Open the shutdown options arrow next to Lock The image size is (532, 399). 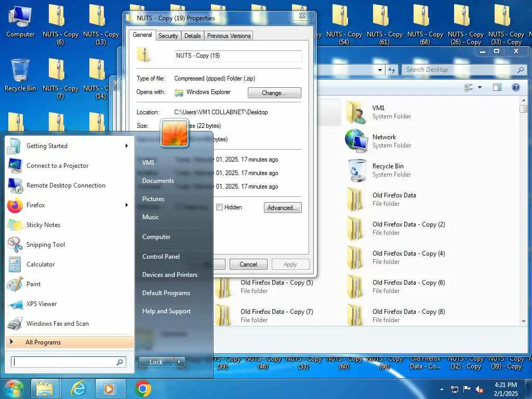(179, 362)
